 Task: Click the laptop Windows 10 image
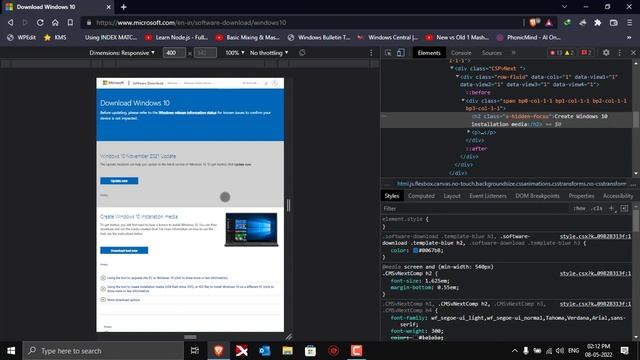pyautogui.click(x=251, y=229)
